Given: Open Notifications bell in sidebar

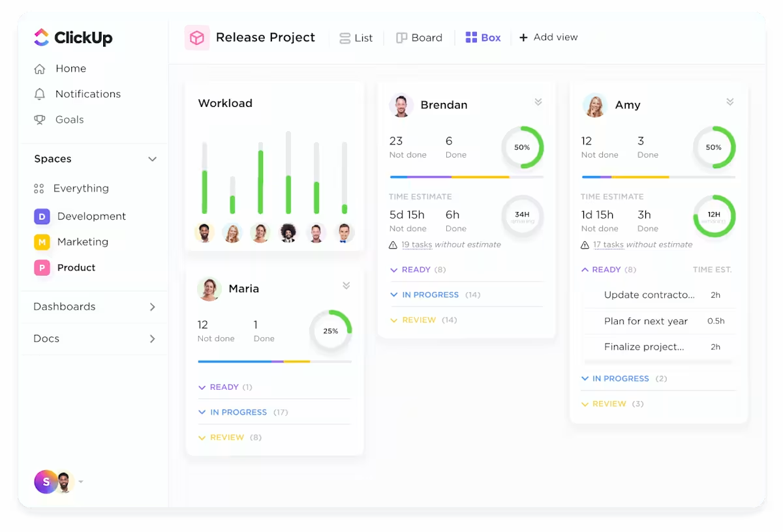Looking at the screenshot, I should pos(40,94).
